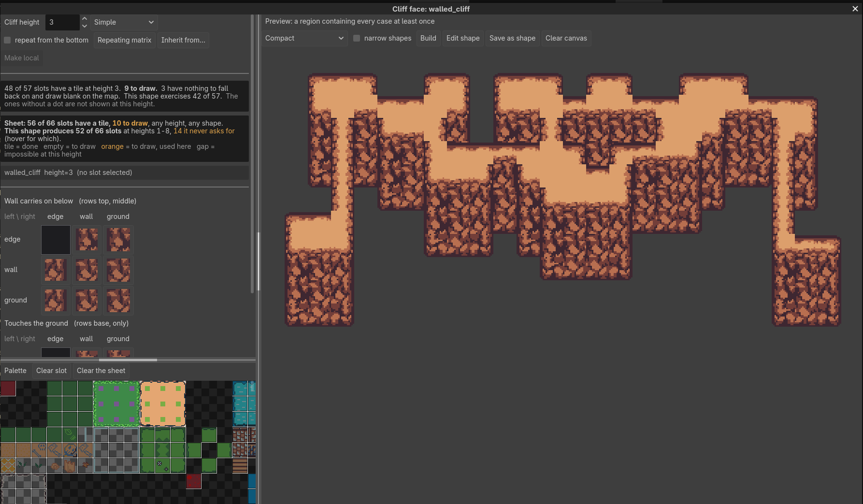Select the wall row, ground column slot in Wall carries on below
The width and height of the screenshot is (863, 504).
(118, 270)
